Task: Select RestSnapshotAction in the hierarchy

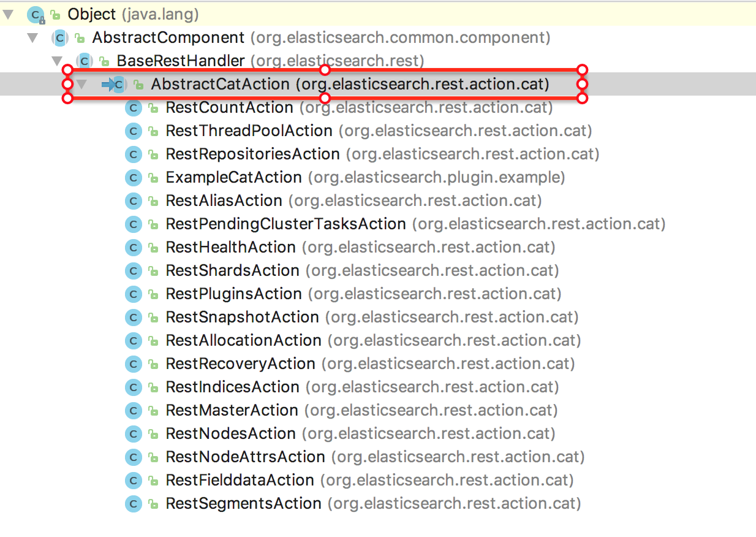Action: (x=372, y=318)
